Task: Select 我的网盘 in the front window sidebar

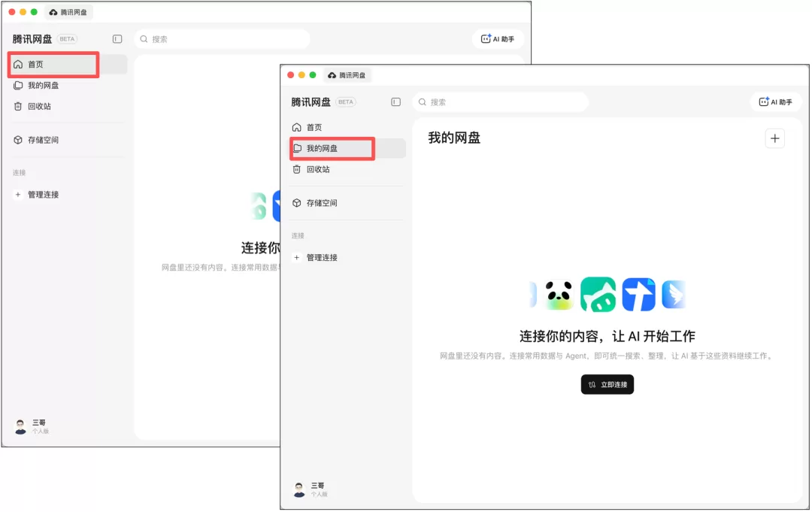Action: 347,149
